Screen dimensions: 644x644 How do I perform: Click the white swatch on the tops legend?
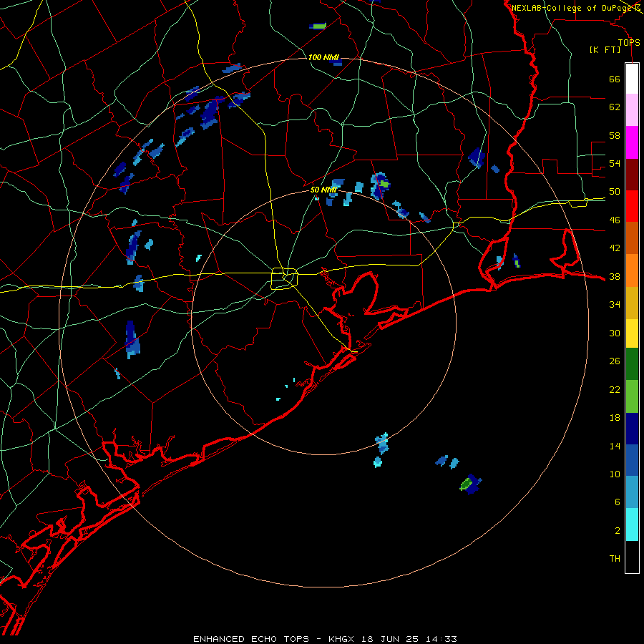pyautogui.click(x=632, y=79)
